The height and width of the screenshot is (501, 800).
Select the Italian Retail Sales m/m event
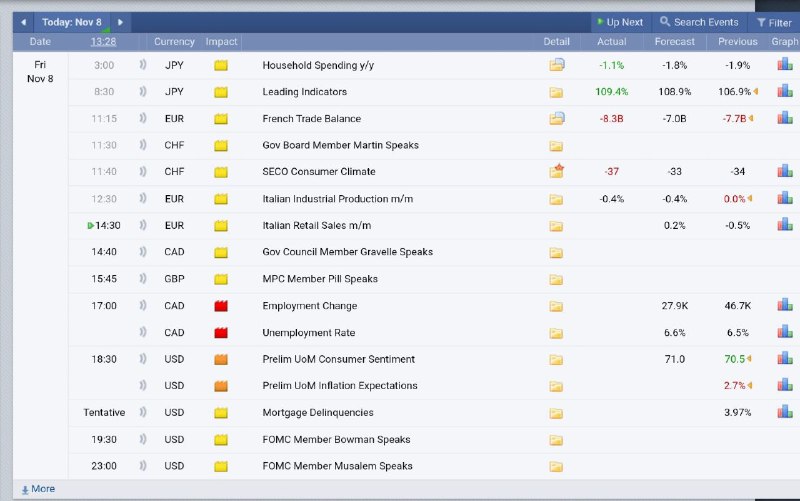tap(316, 226)
